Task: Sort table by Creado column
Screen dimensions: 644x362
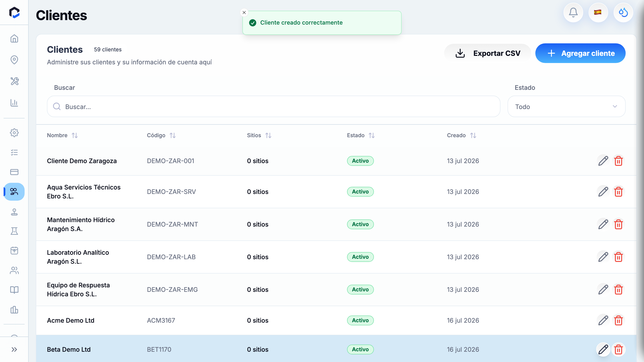Action: coord(462,135)
